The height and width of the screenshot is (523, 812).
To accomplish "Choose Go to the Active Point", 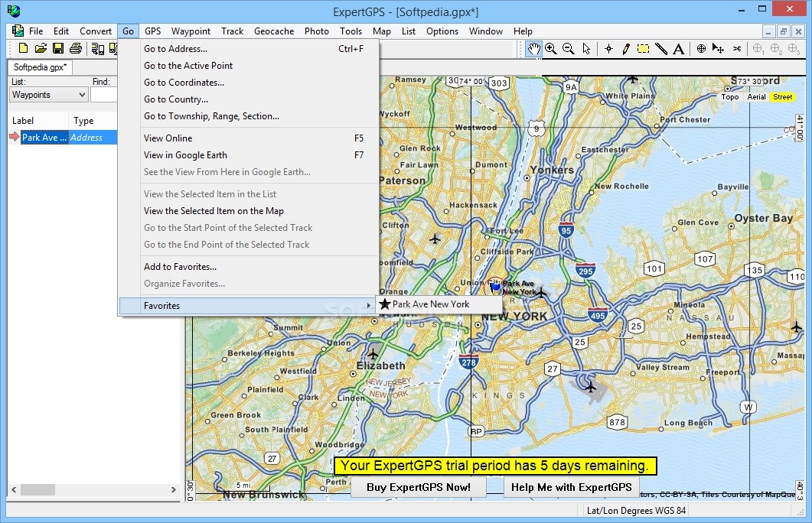I will pos(249,66).
